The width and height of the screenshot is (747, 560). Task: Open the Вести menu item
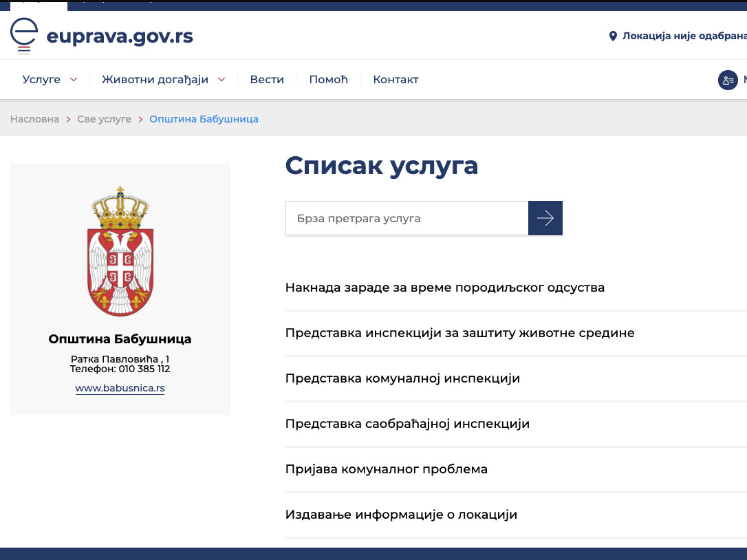click(267, 80)
